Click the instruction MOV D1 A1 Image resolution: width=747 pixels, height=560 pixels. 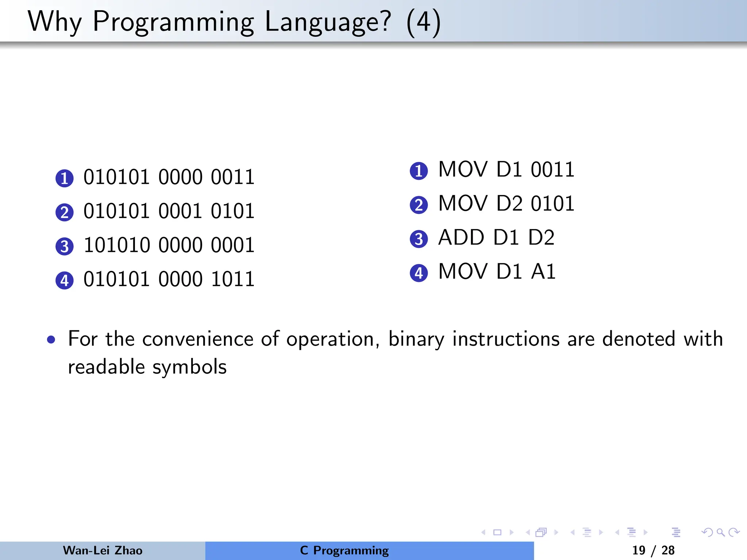(x=497, y=271)
